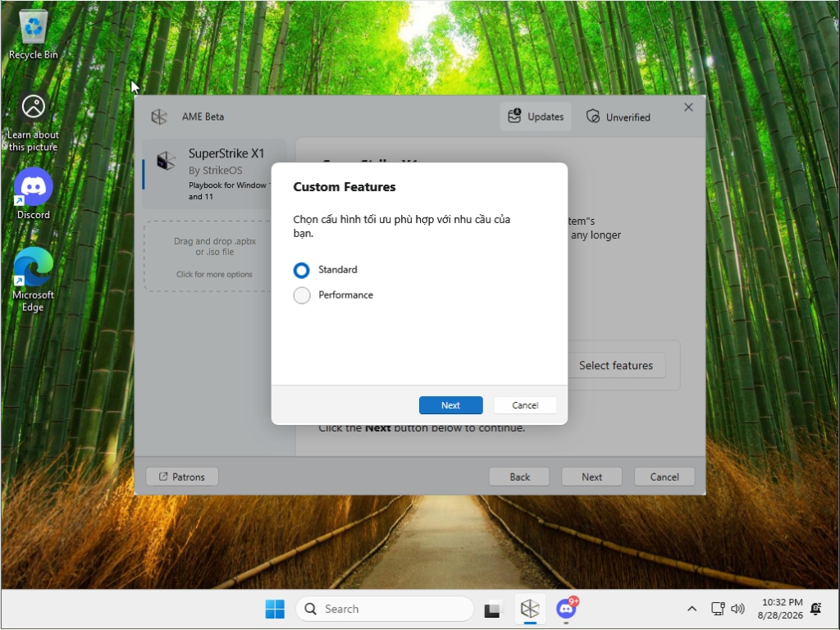Click the AME Wizard taskbar icon

[530, 609]
